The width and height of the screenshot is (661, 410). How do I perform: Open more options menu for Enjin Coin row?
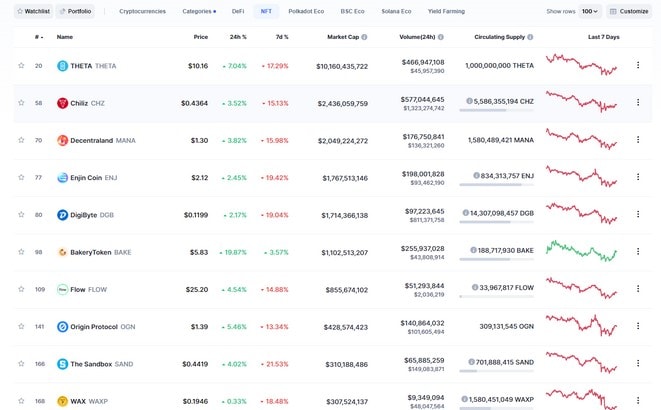[x=638, y=177]
